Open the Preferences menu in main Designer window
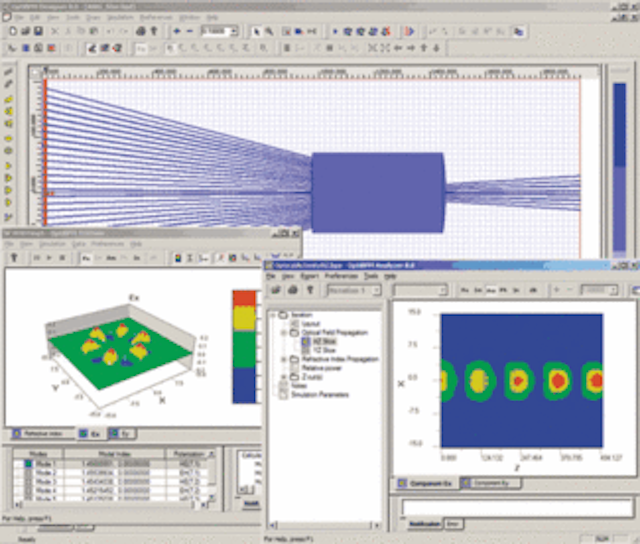 pos(156,18)
